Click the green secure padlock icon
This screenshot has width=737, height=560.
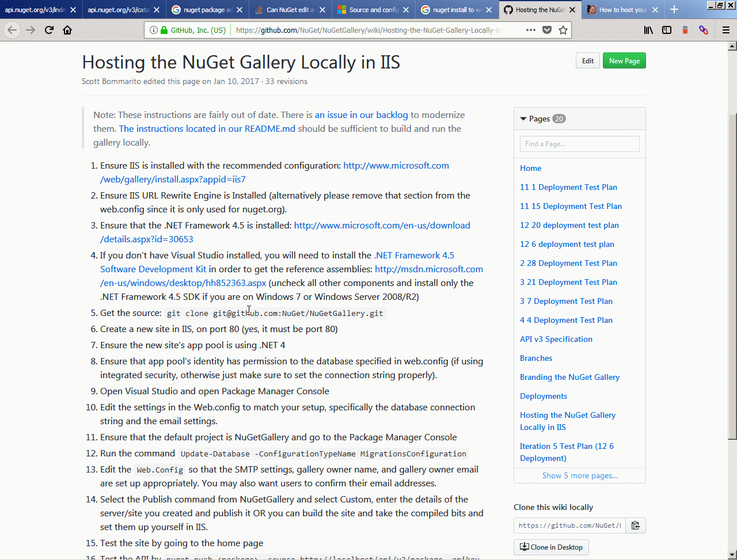point(164,30)
